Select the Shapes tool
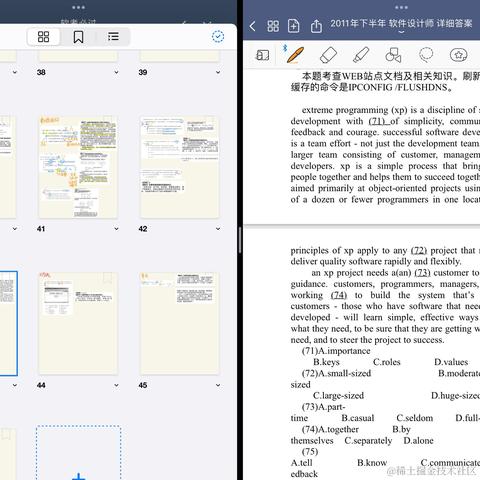The image size is (480, 480). (x=393, y=55)
